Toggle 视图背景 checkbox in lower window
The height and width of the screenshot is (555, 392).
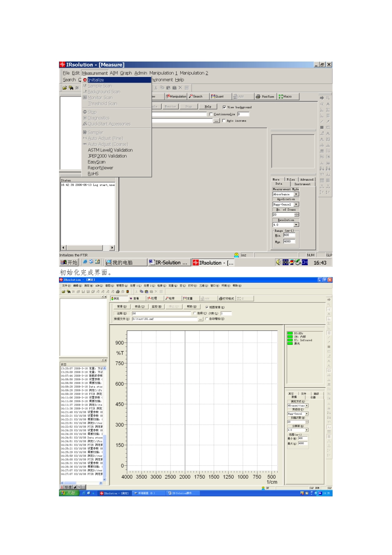click(x=207, y=307)
